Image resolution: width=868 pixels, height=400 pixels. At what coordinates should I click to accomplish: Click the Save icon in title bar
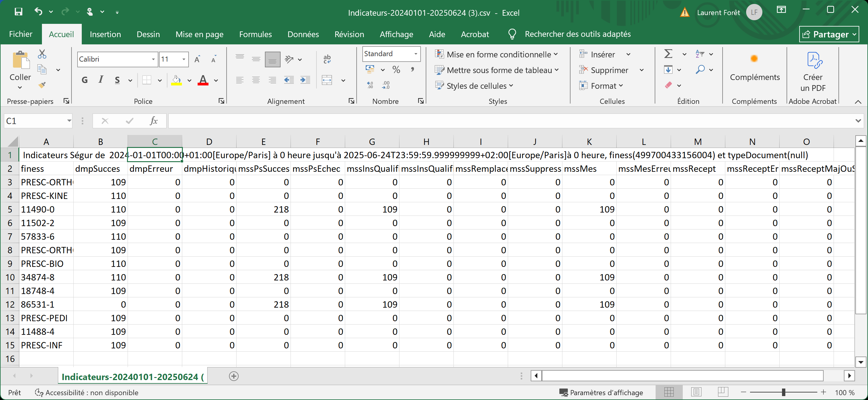(18, 12)
